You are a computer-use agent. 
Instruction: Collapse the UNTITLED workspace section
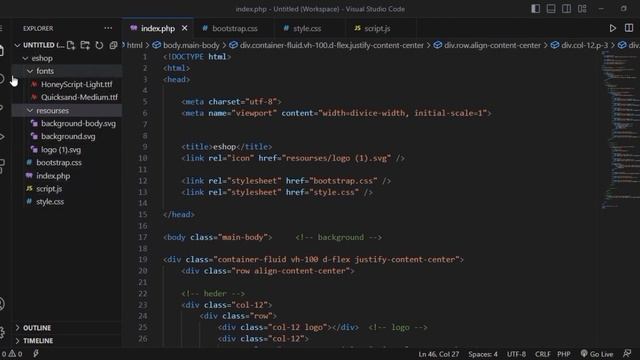click(18, 45)
